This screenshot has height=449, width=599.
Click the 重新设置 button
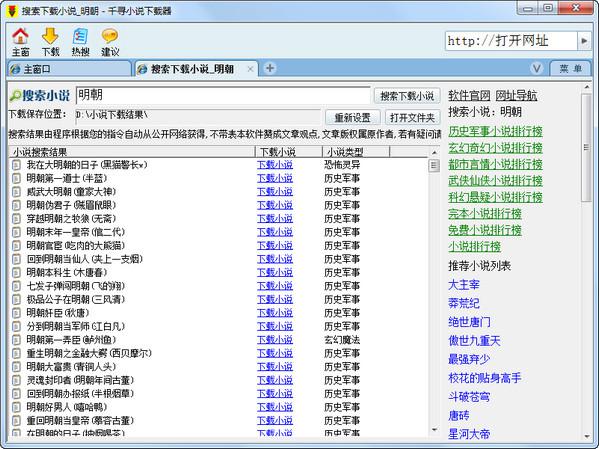[352, 118]
